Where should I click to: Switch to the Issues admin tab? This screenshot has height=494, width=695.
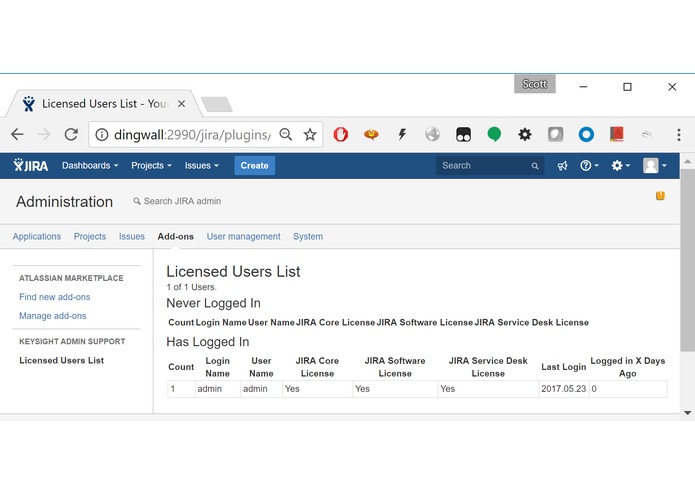pos(132,236)
